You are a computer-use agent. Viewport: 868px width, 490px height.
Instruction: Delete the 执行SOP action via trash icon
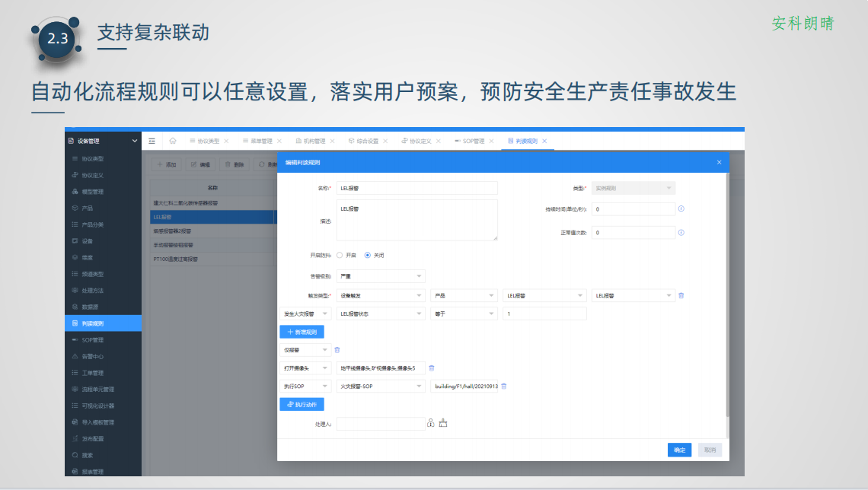(x=503, y=386)
